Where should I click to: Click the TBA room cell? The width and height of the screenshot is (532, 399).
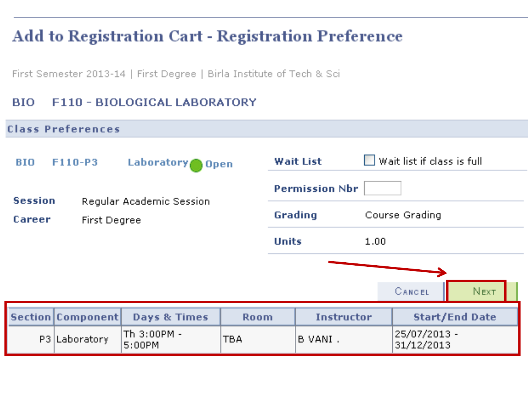232,339
